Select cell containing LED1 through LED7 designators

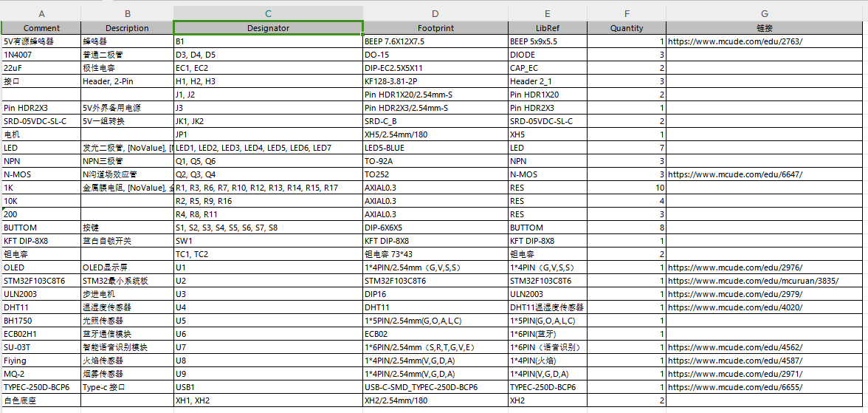point(253,148)
